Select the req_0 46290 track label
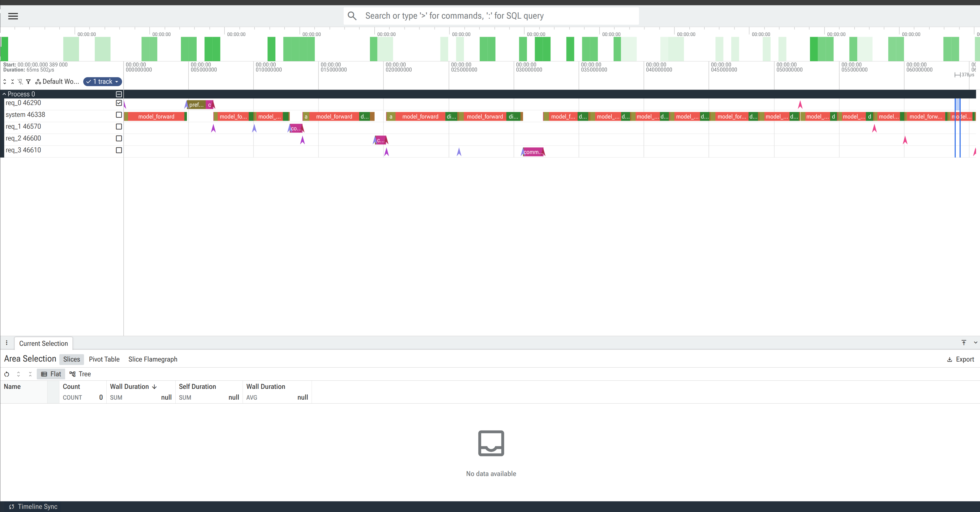The image size is (980, 512). [23, 103]
